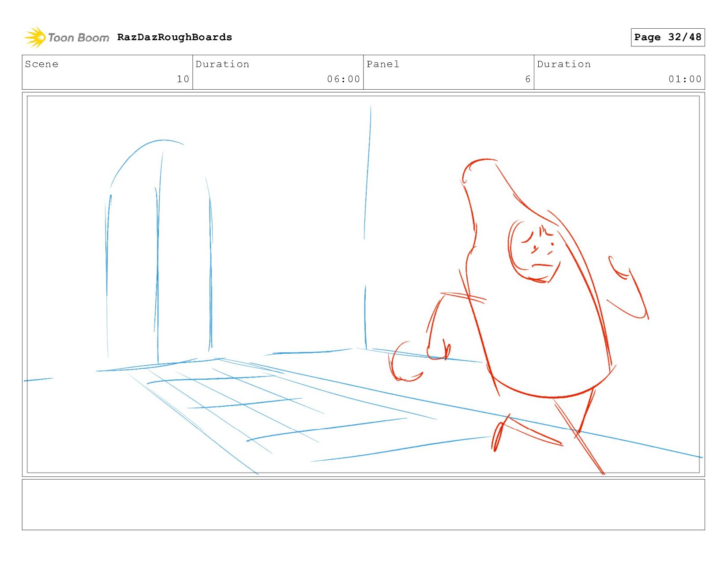Click the empty notes box below panel

click(x=364, y=505)
